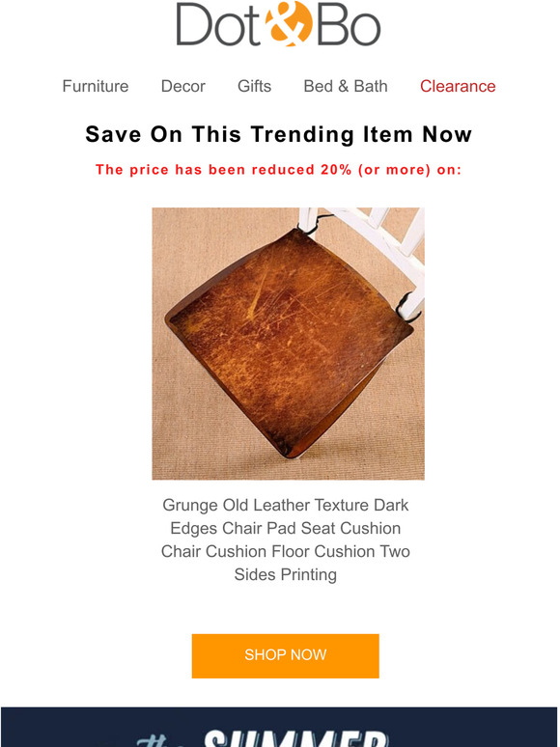Click the red price reduced 20% notice
Screen dimensions: 560x747
(279, 170)
